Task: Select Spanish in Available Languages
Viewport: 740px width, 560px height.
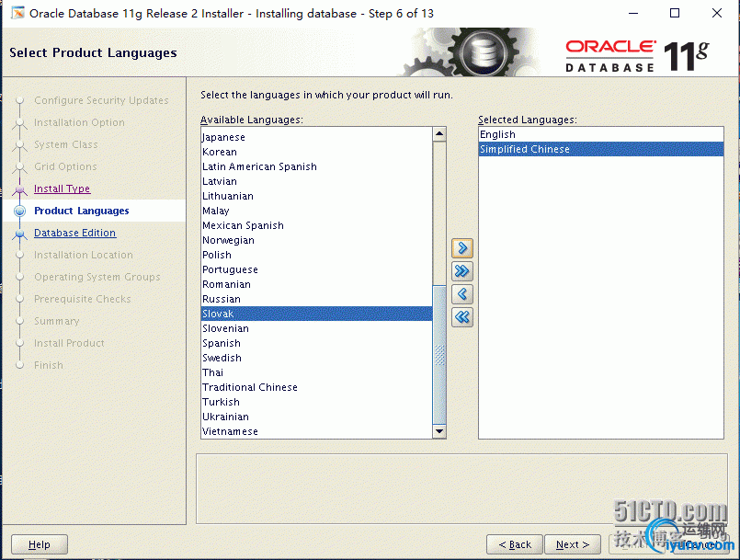Action: 316,343
